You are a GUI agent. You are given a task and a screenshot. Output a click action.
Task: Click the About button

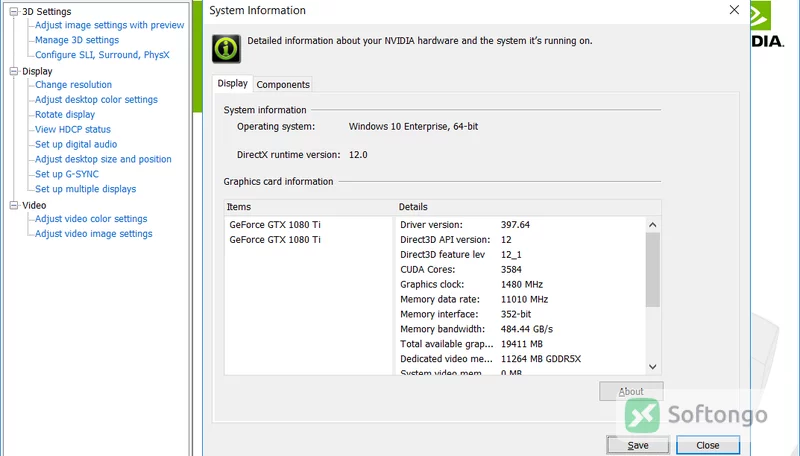[x=631, y=391]
